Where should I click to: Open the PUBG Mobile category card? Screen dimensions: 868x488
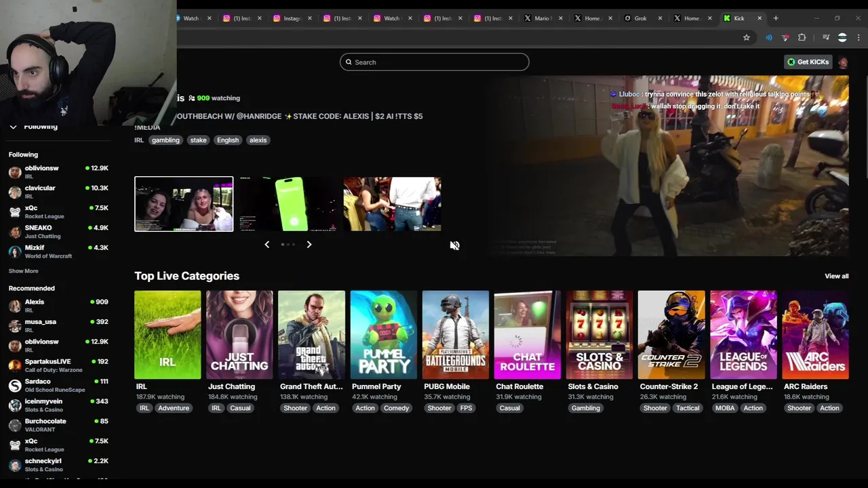(455, 335)
